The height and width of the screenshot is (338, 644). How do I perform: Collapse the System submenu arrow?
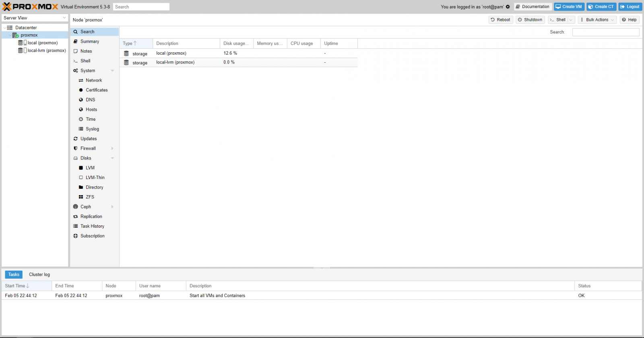pos(112,71)
